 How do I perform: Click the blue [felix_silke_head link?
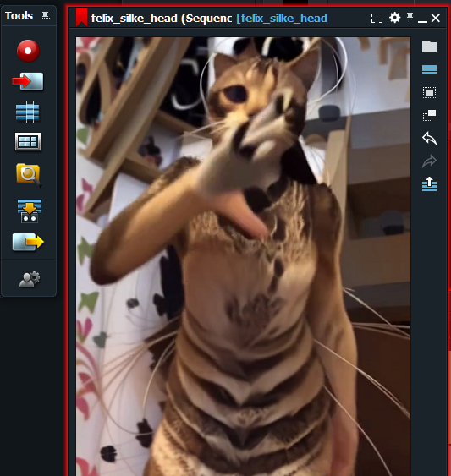(x=282, y=19)
